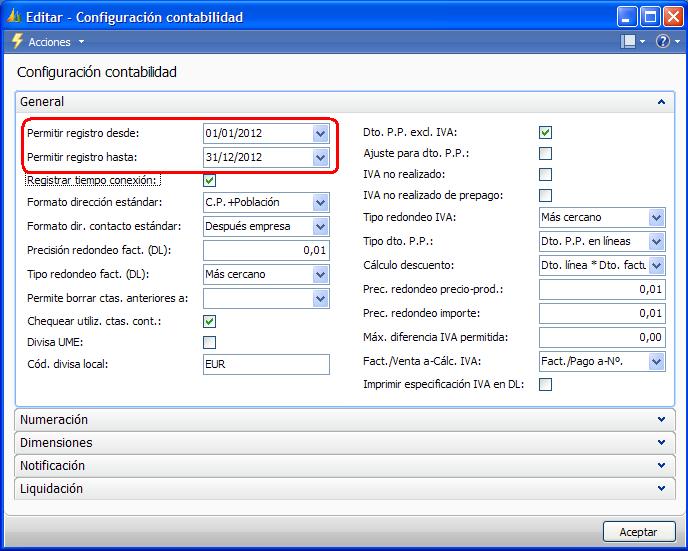688x551 pixels.
Task: Open the page layout customize icon
Action: pyautogui.click(x=628, y=42)
